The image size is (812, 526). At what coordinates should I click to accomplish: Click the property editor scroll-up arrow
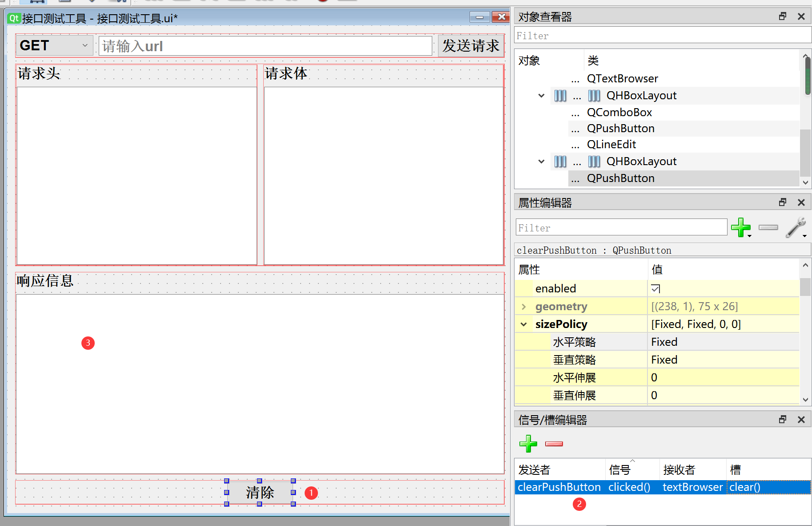pos(805,265)
